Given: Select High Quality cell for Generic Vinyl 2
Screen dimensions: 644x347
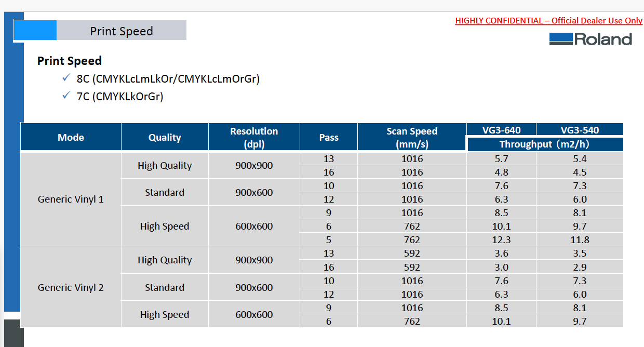Looking at the screenshot, I should pos(165,260).
